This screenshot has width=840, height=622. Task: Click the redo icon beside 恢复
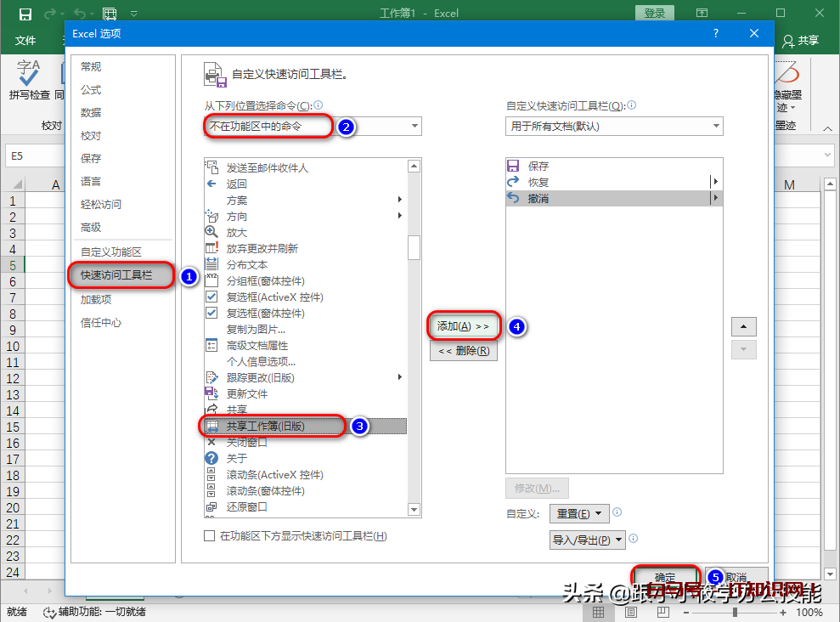click(x=513, y=182)
